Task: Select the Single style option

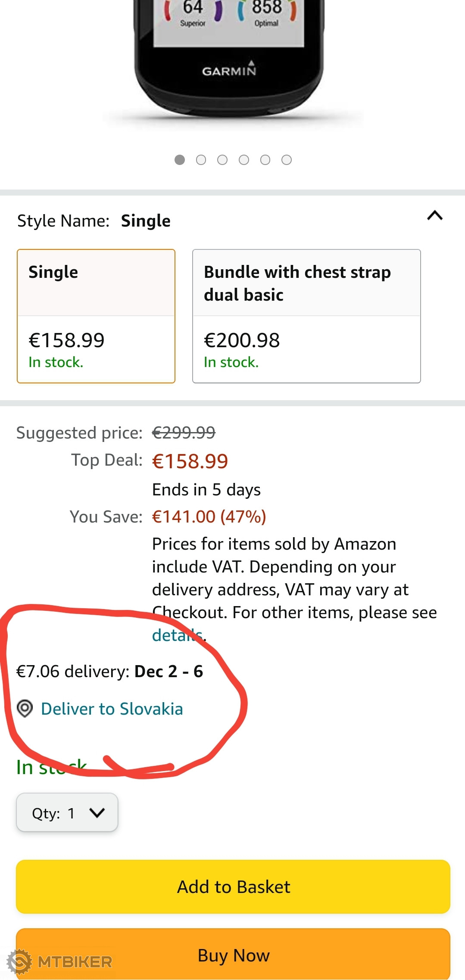Action: (x=96, y=316)
